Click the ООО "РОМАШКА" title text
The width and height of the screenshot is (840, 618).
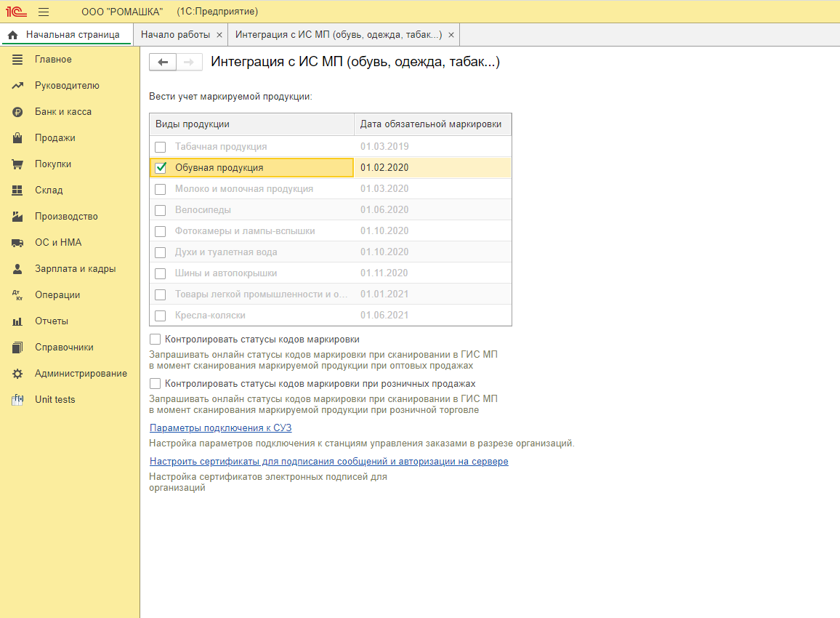pyautogui.click(x=122, y=12)
